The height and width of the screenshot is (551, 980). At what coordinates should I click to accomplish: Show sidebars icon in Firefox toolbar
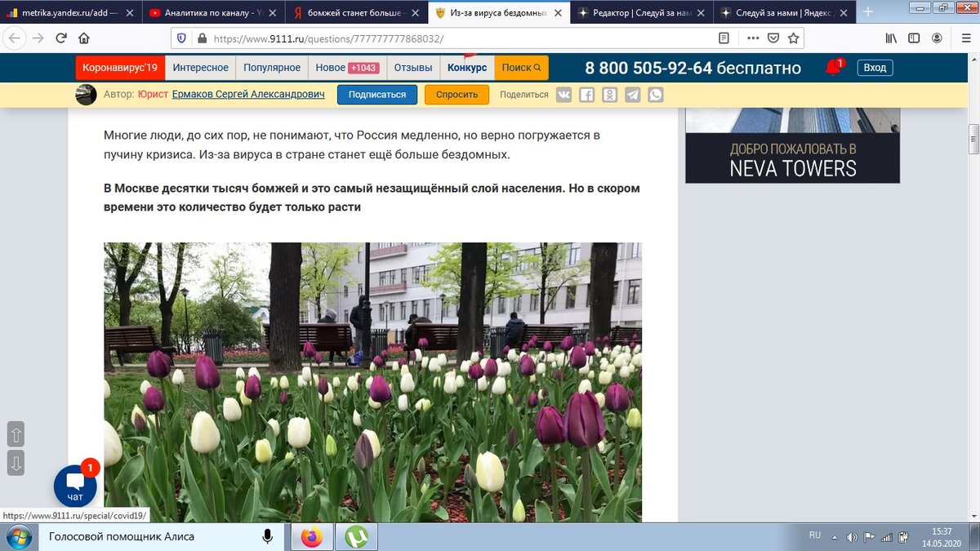915,38
